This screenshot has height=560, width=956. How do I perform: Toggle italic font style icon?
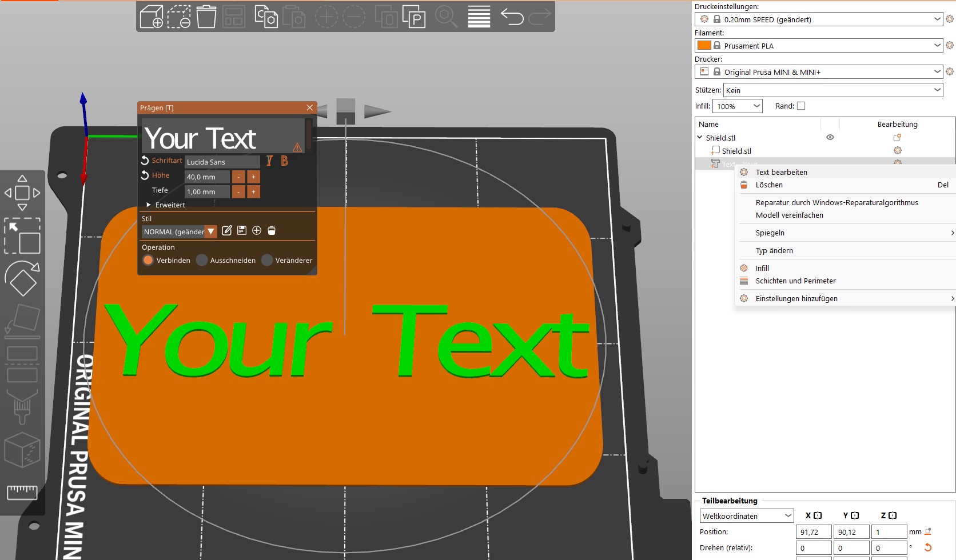269,161
